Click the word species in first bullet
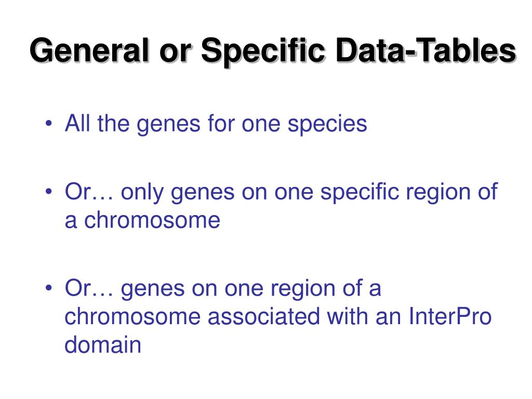 [x=327, y=126]
